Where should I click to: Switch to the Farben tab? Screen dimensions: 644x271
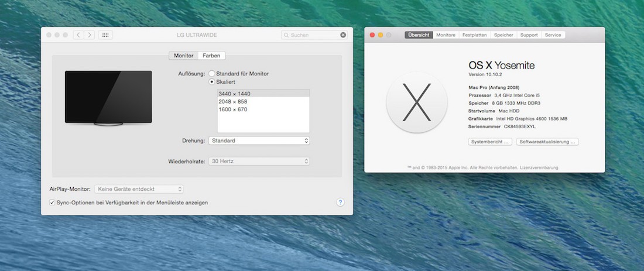pyautogui.click(x=211, y=56)
